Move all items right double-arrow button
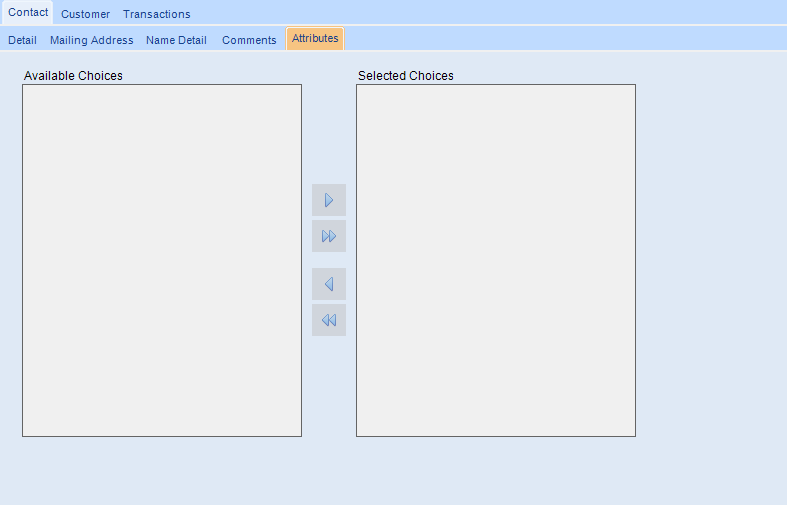 (329, 236)
